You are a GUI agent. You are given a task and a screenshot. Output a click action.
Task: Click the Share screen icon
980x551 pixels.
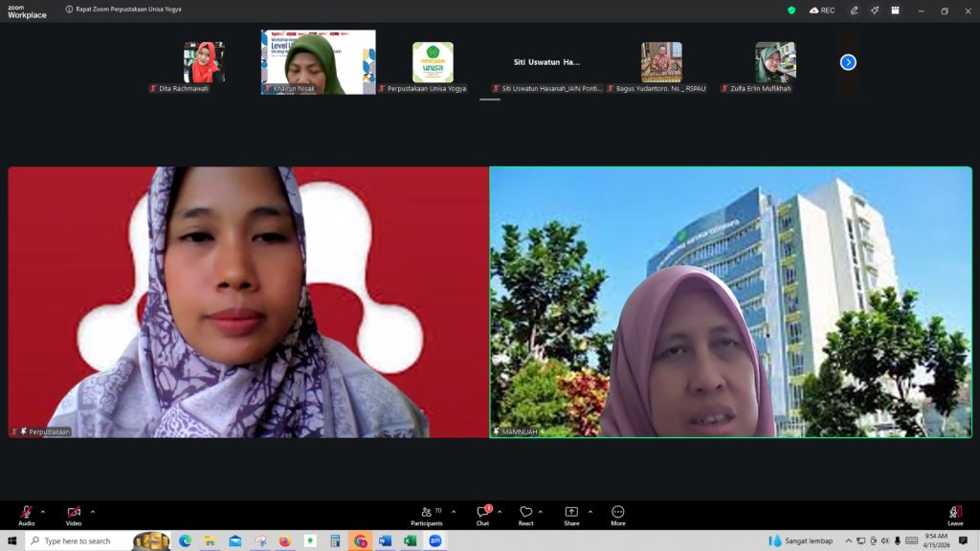click(x=571, y=514)
